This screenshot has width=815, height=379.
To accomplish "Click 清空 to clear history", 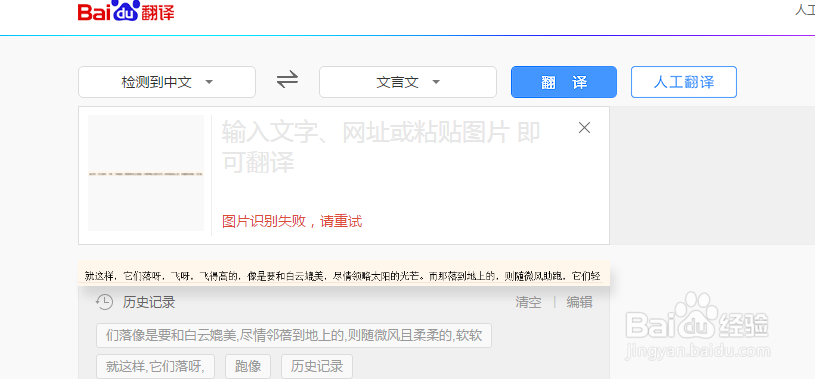I will pyautogui.click(x=528, y=303).
